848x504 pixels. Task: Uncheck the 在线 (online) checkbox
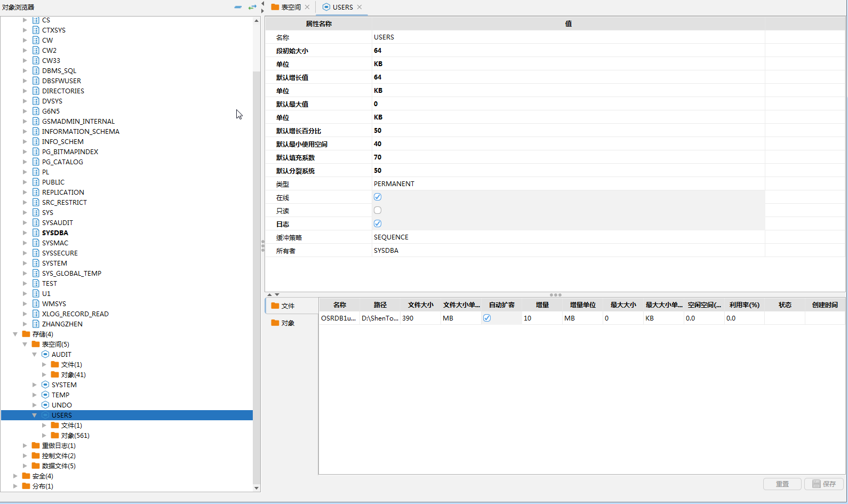tap(378, 197)
